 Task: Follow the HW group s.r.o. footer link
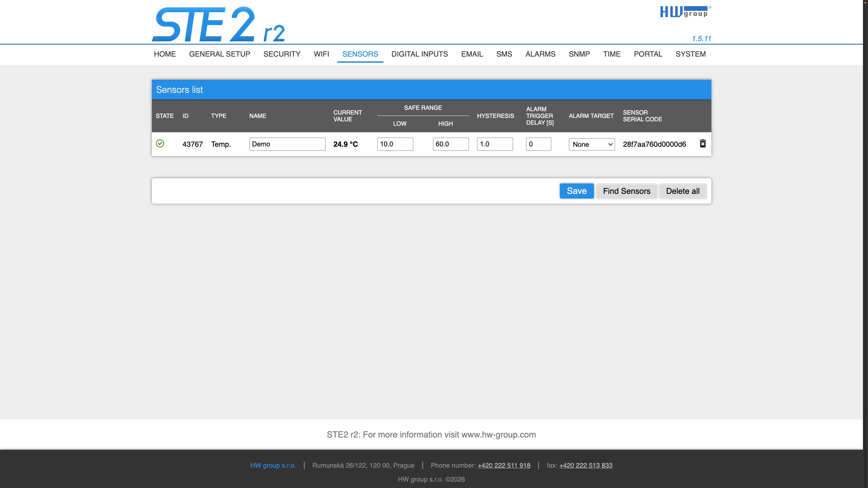[273, 465]
